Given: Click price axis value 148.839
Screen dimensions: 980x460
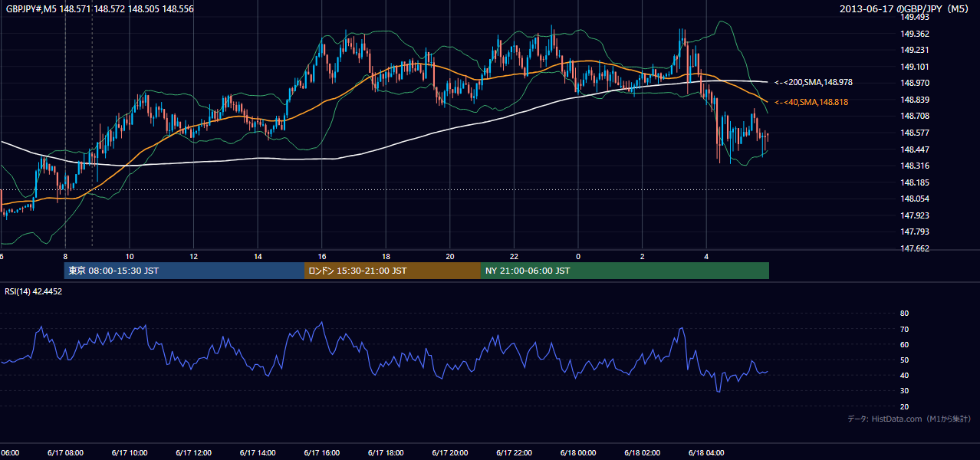Looking at the screenshot, I should (914, 100).
